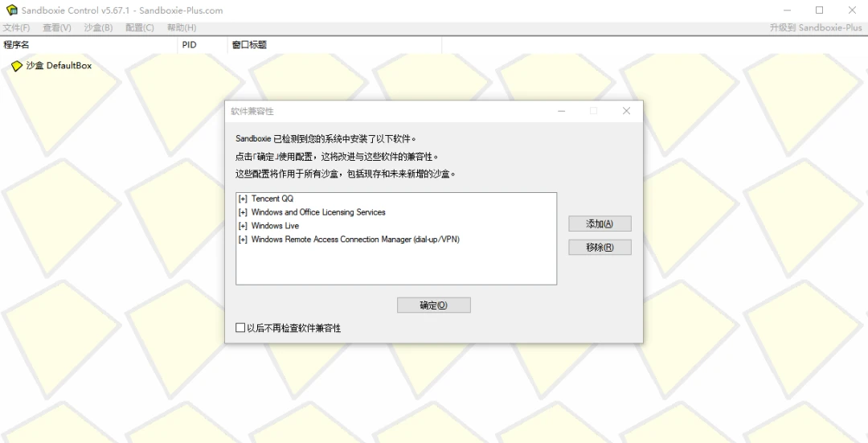Click 升级到 Sandboxie-Plus link
Viewport: 868px width, 443px height.
816,27
